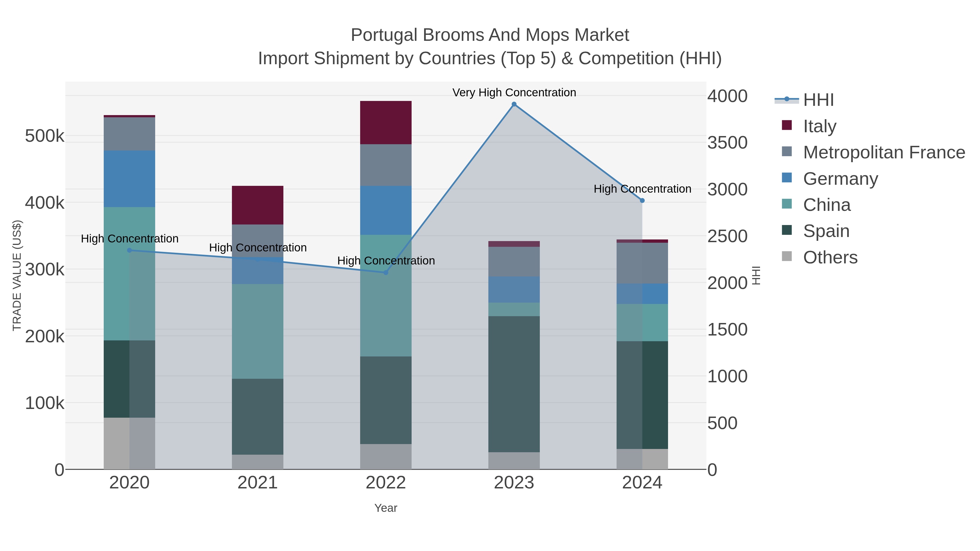
Task: Click the 2024 Metropolitan France bar segment
Action: tap(642, 263)
